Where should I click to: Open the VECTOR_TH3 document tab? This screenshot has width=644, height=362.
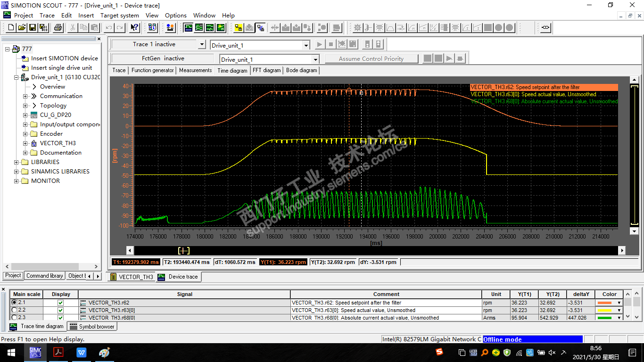point(132,277)
